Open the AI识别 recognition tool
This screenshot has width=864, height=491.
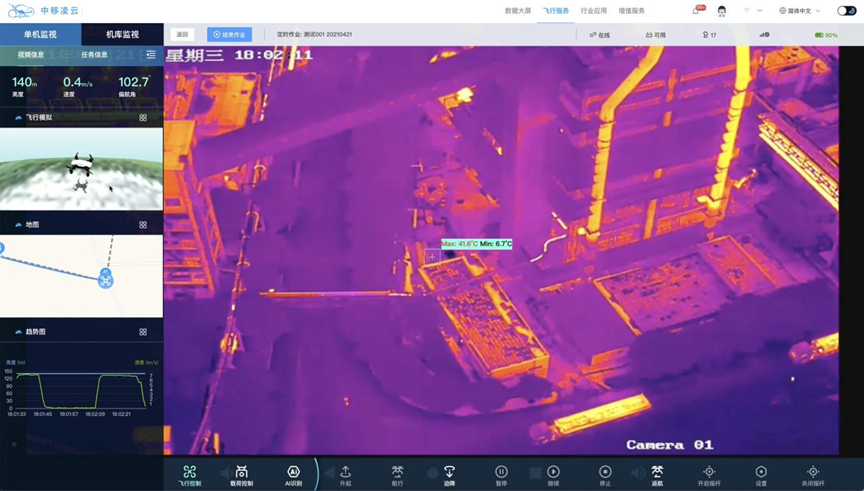(x=293, y=475)
